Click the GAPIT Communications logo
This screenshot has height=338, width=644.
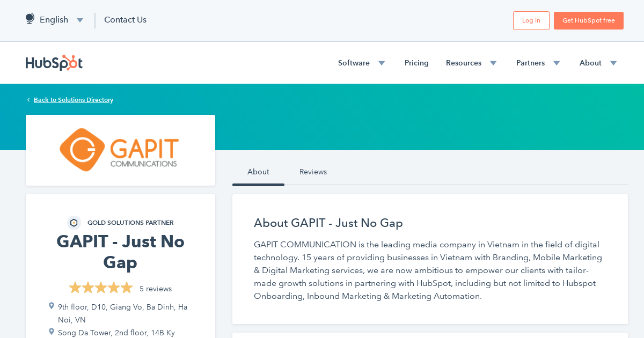[x=119, y=150]
